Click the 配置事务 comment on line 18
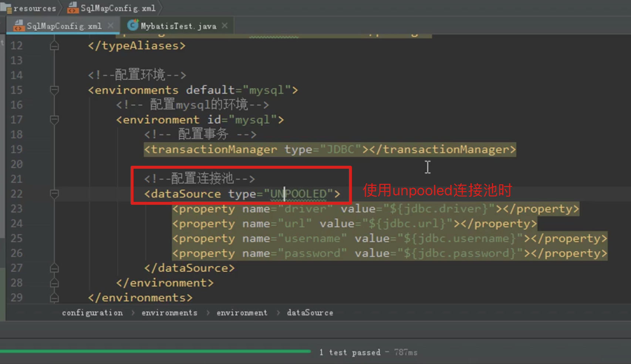This screenshot has width=631, height=364. (x=200, y=134)
